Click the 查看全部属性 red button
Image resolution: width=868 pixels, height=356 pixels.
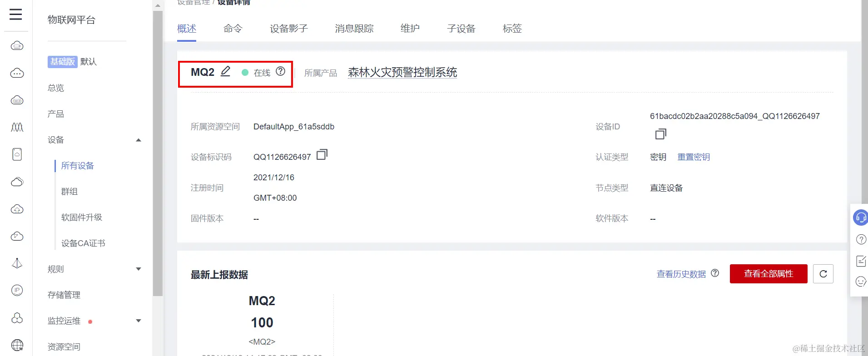769,274
